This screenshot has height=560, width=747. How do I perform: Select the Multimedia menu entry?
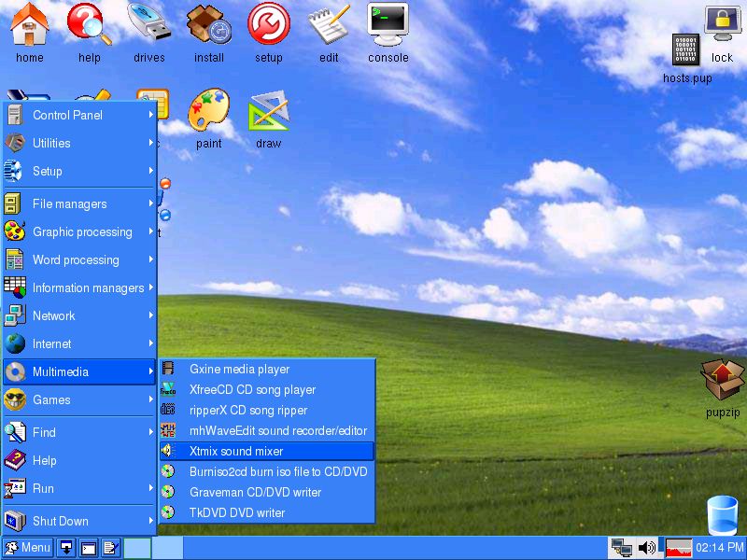tap(79, 371)
